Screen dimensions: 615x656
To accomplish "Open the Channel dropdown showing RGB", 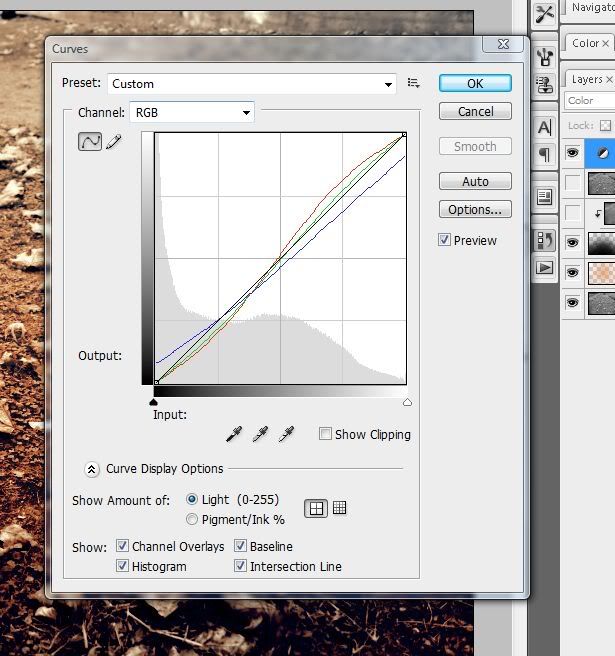I will (192, 112).
